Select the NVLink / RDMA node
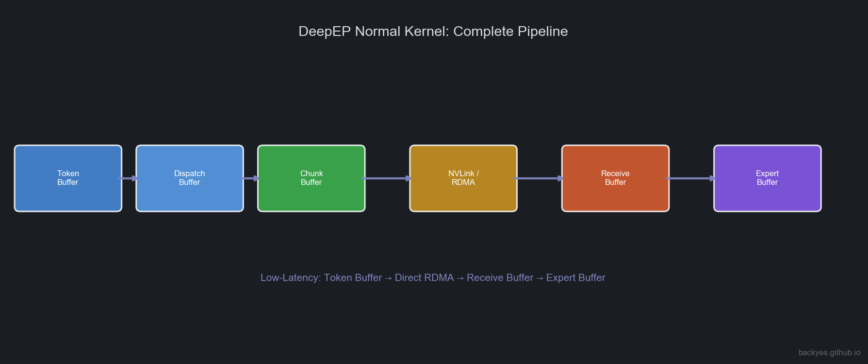Image resolution: width=868 pixels, height=364 pixels. (x=463, y=178)
